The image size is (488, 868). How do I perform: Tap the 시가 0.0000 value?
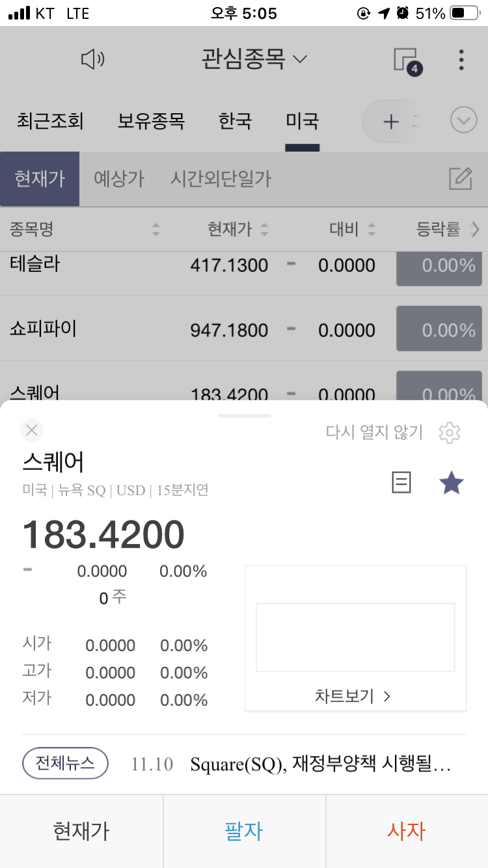tap(110, 645)
